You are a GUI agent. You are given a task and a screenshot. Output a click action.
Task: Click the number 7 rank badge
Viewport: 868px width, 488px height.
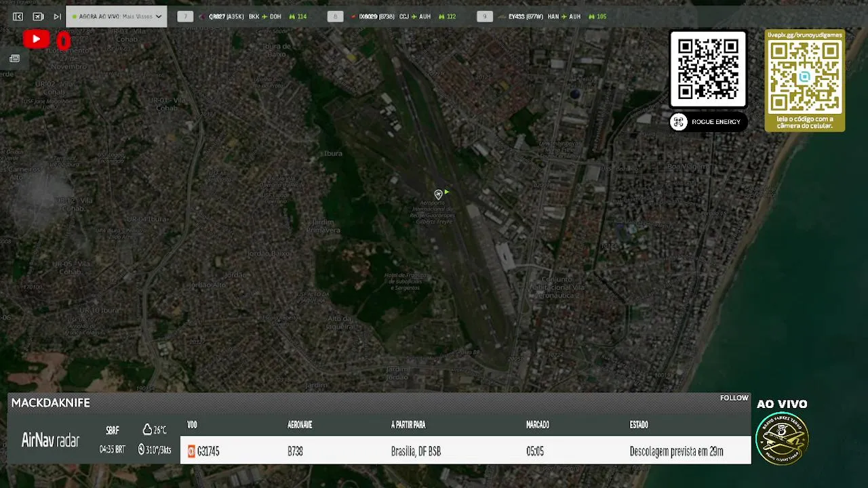(185, 16)
